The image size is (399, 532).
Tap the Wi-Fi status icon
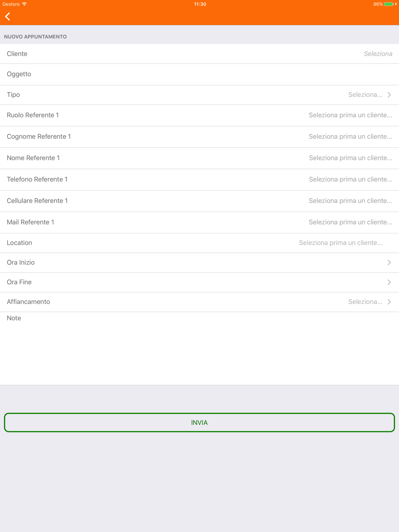click(x=24, y=4)
